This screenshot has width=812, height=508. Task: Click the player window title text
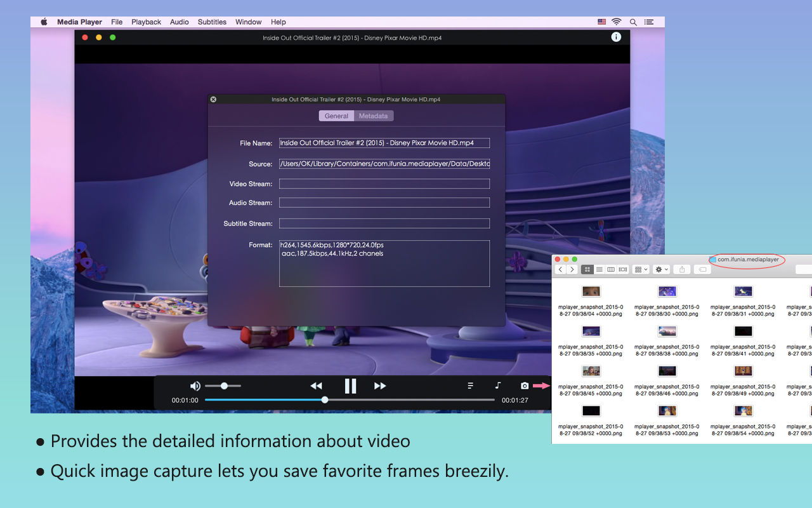pyautogui.click(x=352, y=38)
